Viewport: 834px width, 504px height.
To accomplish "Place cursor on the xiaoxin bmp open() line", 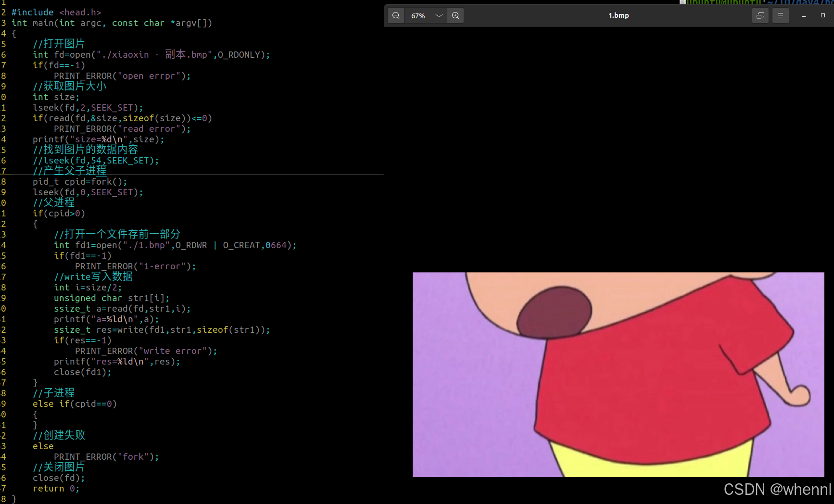I will [151, 54].
